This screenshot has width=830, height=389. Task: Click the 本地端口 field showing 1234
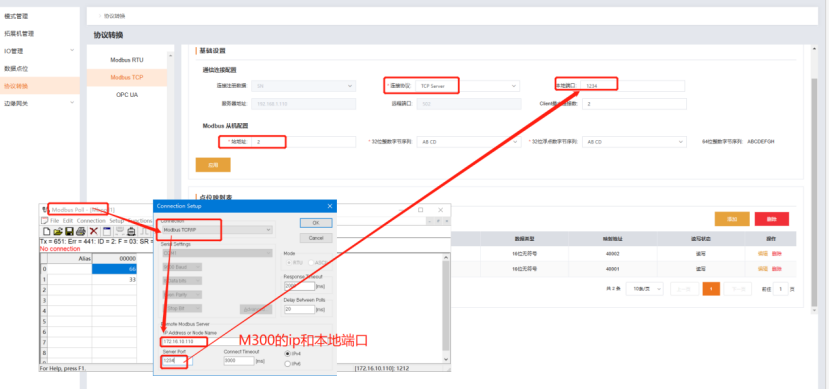point(632,86)
